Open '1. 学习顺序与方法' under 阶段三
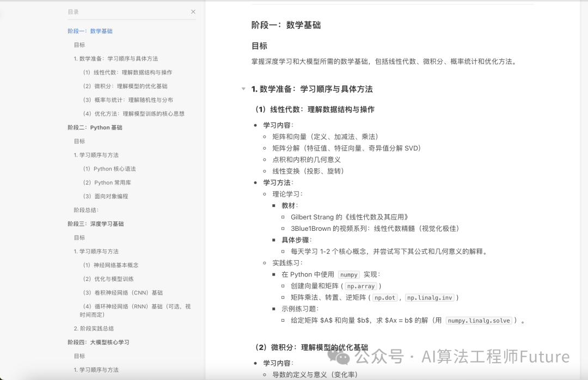The height and width of the screenshot is (380, 588). [96, 252]
